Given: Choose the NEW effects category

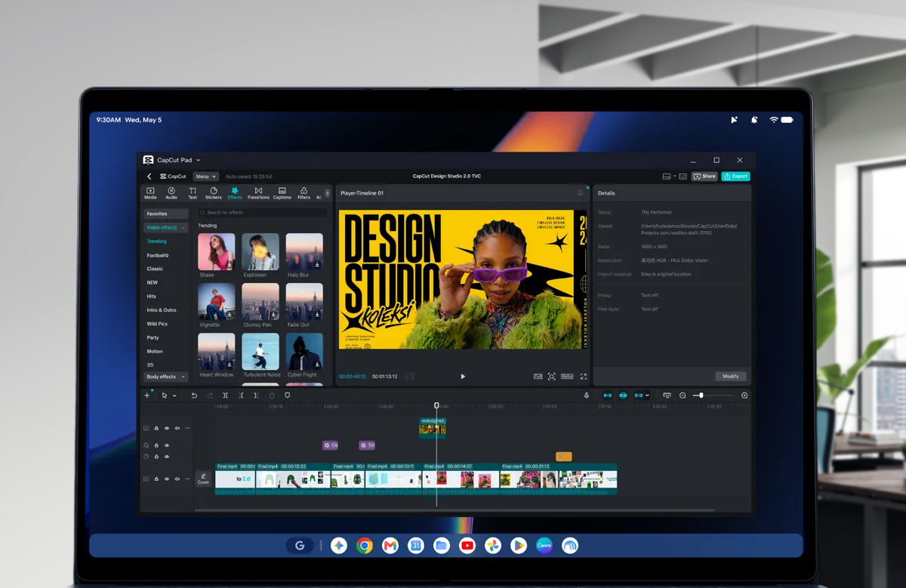Looking at the screenshot, I should pos(153,282).
